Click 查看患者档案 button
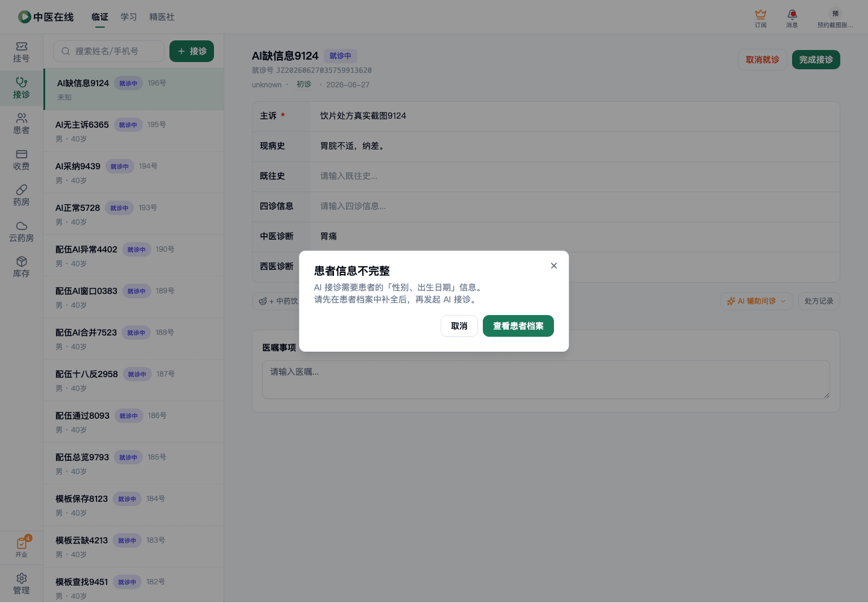Screen dimensions: 868x603 [x=518, y=326]
